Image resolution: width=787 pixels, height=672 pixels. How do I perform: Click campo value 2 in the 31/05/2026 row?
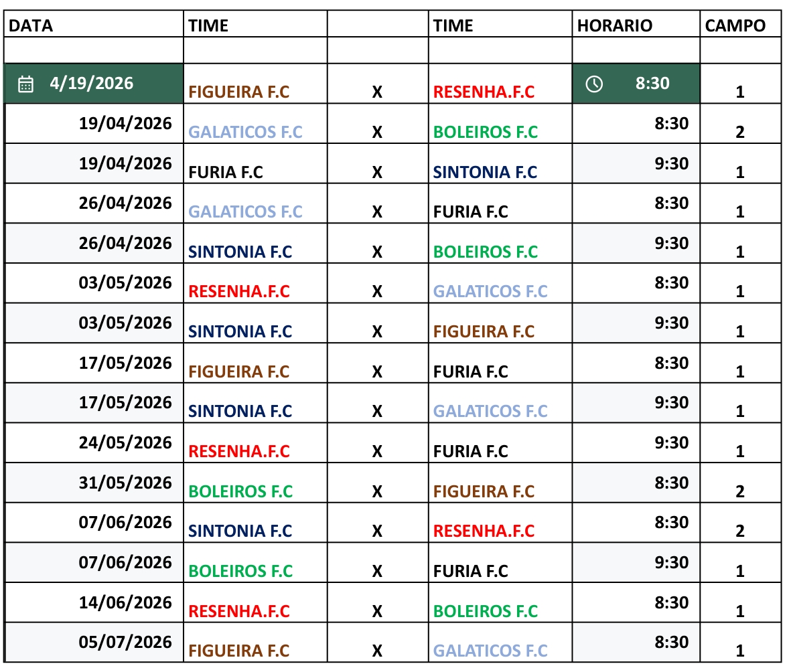(739, 492)
